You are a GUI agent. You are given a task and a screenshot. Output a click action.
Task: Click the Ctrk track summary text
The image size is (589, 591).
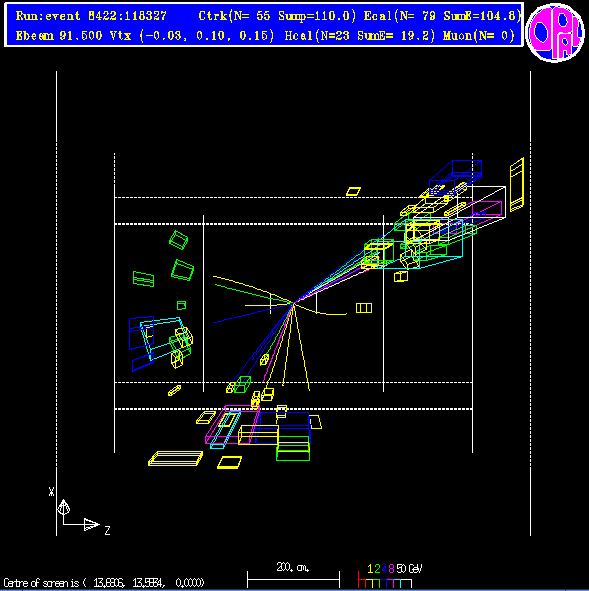click(x=277, y=16)
